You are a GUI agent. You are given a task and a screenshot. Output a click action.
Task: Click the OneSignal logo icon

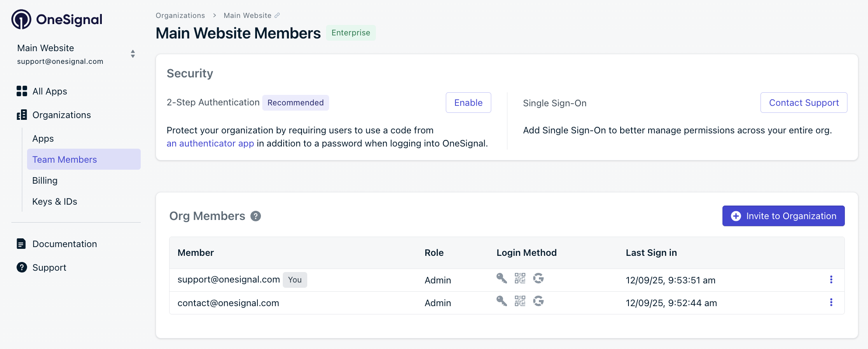(x=21, y=19)
